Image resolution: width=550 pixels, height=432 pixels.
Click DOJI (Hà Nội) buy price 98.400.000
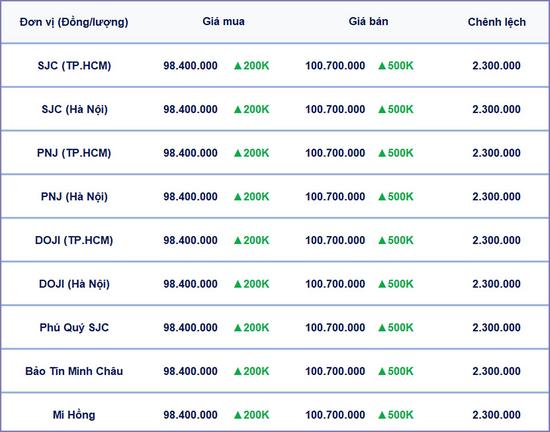[x=190, y=284]
